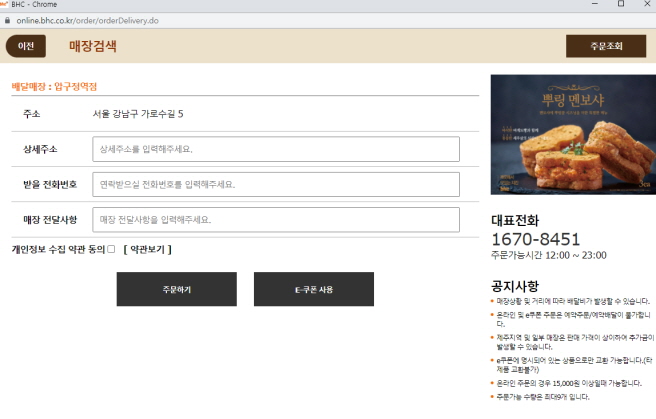The height and width of the screenshot is (419, 656).
Task: Click the 매장검색 page heading
Action: (93, 46)
